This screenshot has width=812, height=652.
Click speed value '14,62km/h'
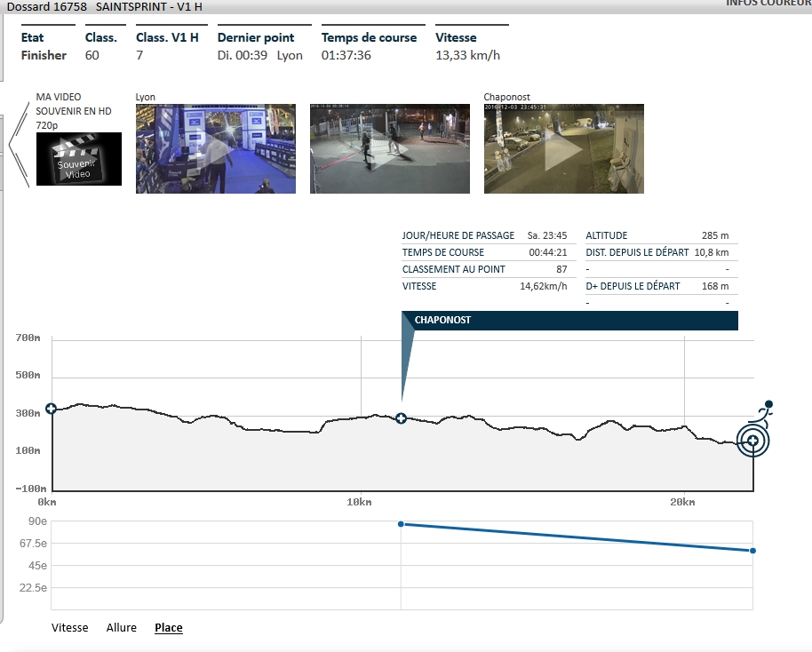point(543,286)
